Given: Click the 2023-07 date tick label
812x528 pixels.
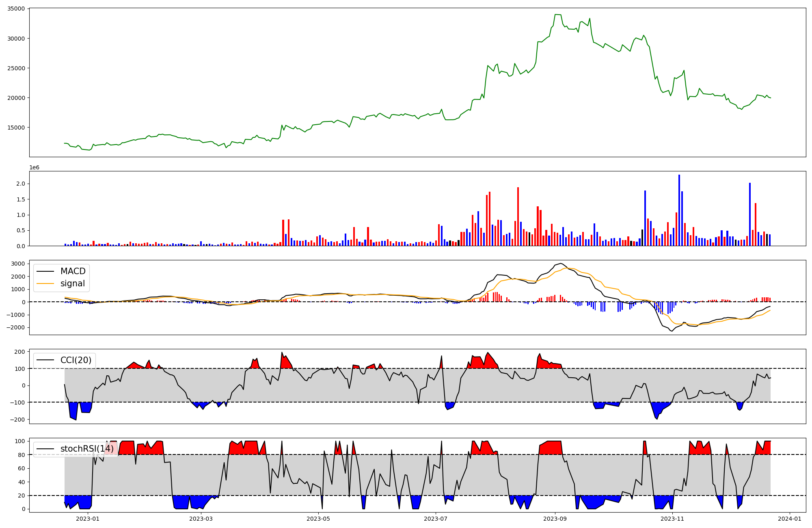Looking at the screenshot, I should click(x=436, y=519).
